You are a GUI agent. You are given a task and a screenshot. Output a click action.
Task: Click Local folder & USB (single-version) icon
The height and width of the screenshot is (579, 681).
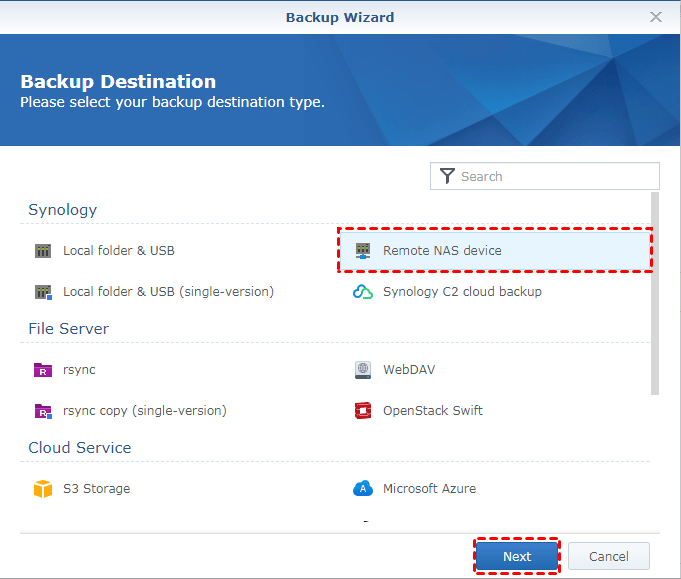point(43,292)
